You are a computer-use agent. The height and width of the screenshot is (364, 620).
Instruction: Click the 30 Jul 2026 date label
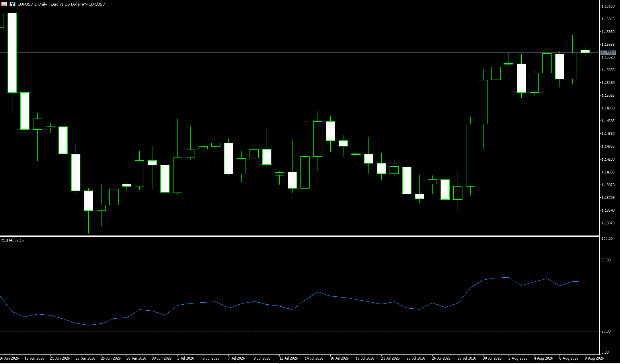click(492, 358)
